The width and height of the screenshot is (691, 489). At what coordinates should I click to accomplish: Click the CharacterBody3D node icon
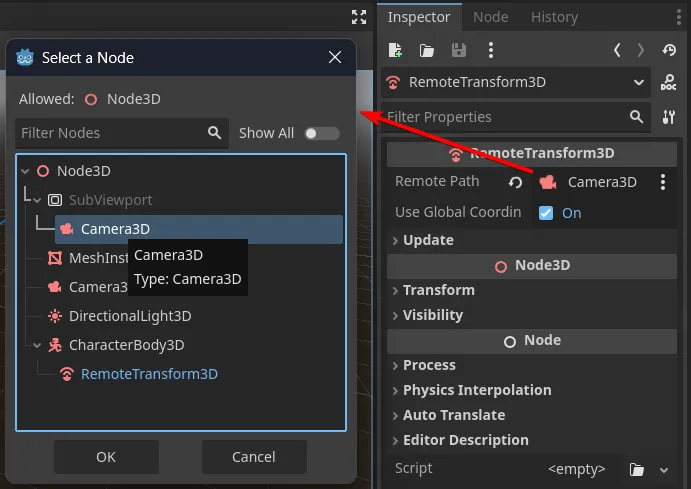pos(55,345)
